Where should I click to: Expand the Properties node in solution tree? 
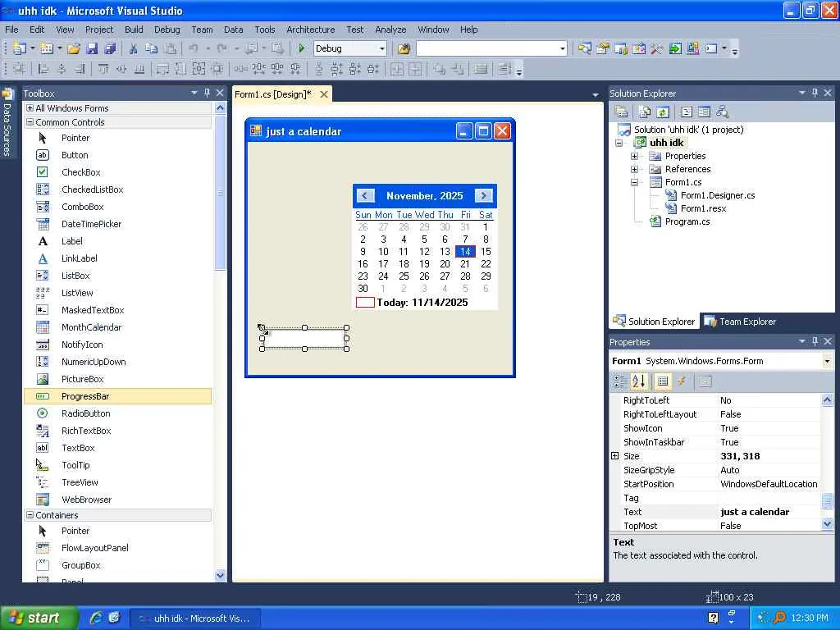[x=634, y=156]
